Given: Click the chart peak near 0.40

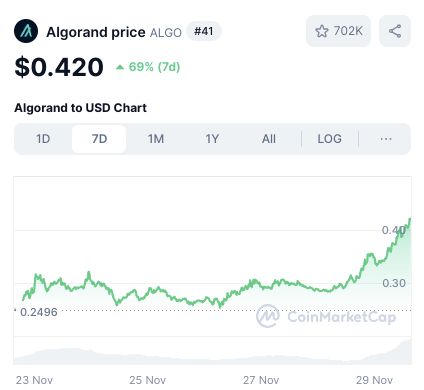Looking at the screenshot, I should click(x=410, y=219).
